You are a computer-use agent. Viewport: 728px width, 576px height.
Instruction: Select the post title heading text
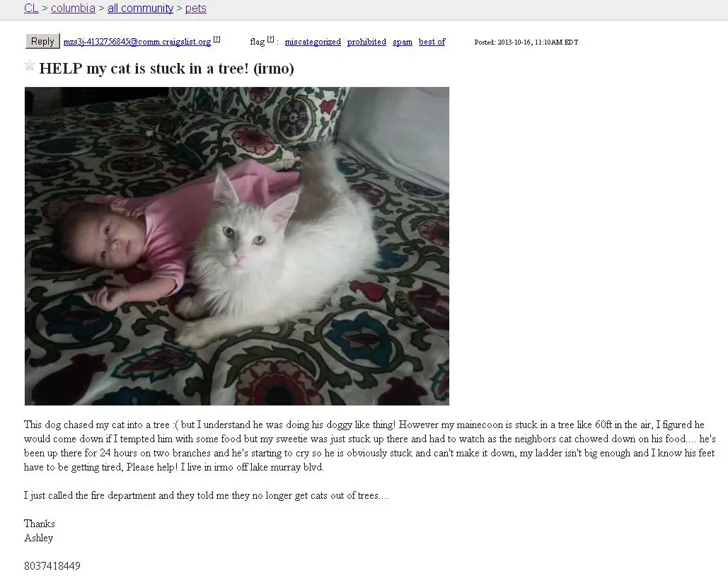166,69
